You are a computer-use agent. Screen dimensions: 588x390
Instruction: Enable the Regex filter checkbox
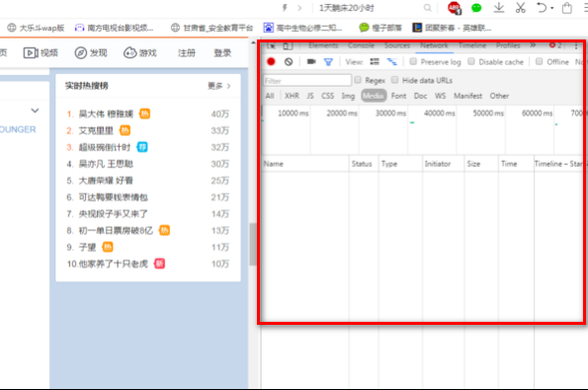point(358,80)
